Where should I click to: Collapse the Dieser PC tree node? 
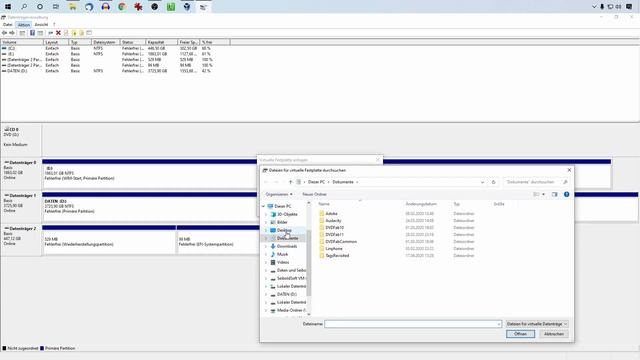(263, 206)
